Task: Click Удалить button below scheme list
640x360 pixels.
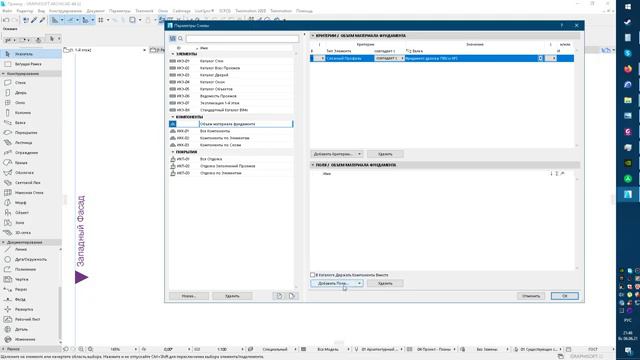Action: click(x=232, y=296)
